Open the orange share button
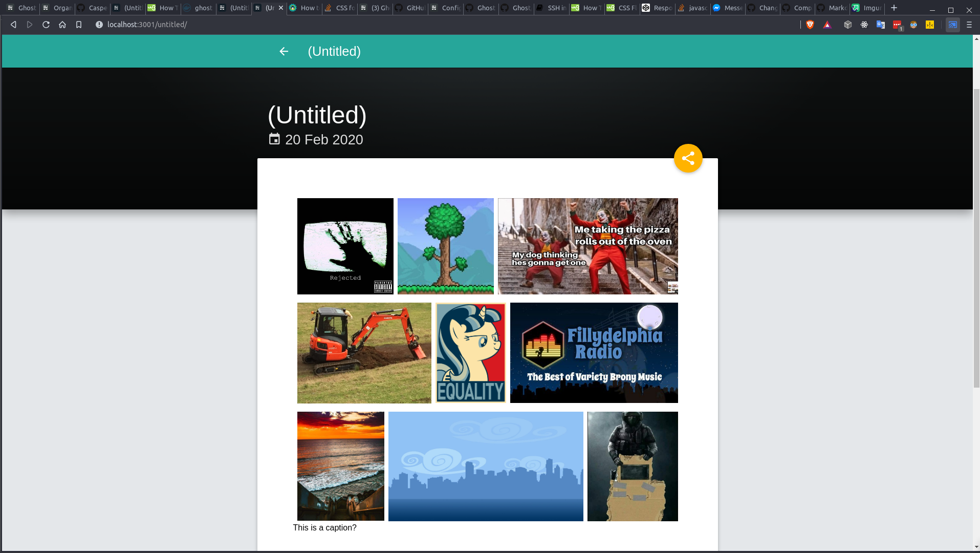 tap(688, 158)
